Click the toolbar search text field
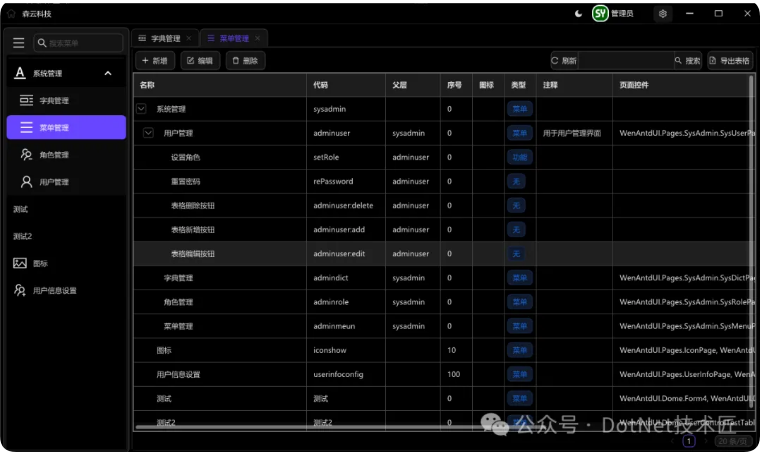 (x=626, y=61)
